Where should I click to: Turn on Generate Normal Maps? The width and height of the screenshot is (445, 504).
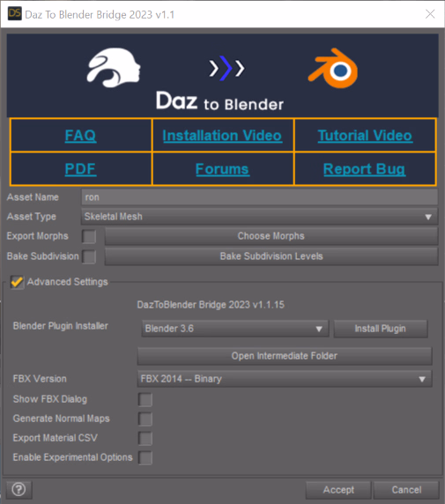pyautogui.click(x=145, y=419)
